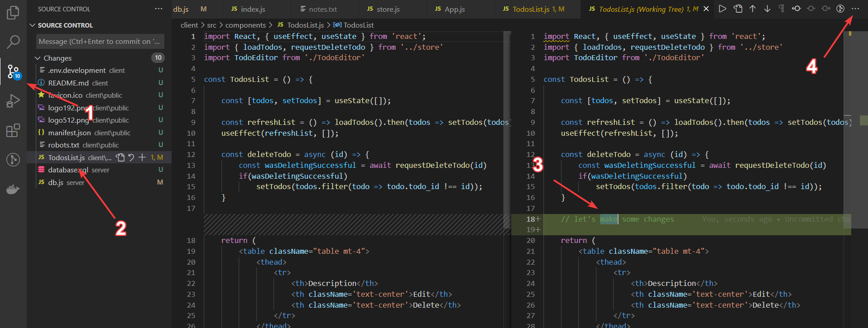Click src breadcrumb segment
This screenshot has height=328, width=868.
click(x=211, y=25)
